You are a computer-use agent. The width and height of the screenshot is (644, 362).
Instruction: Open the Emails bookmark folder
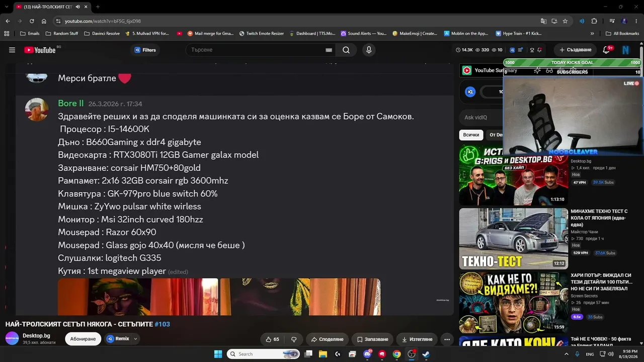click(30, 34)
